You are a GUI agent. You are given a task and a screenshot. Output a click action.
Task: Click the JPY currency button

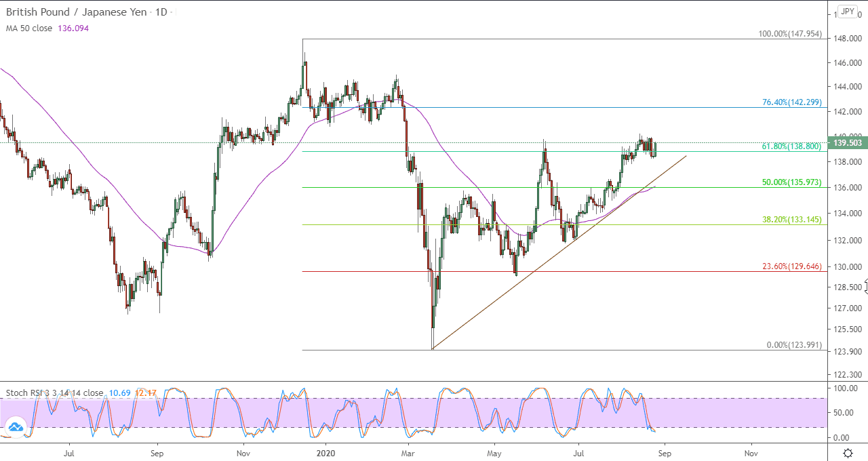(847, 12)
